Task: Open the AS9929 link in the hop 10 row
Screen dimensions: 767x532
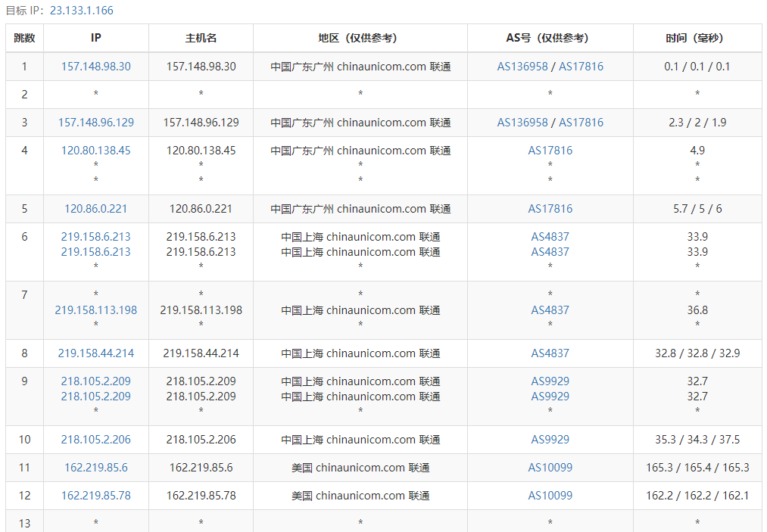Action: pyautogui.click(x=550, y=440)
